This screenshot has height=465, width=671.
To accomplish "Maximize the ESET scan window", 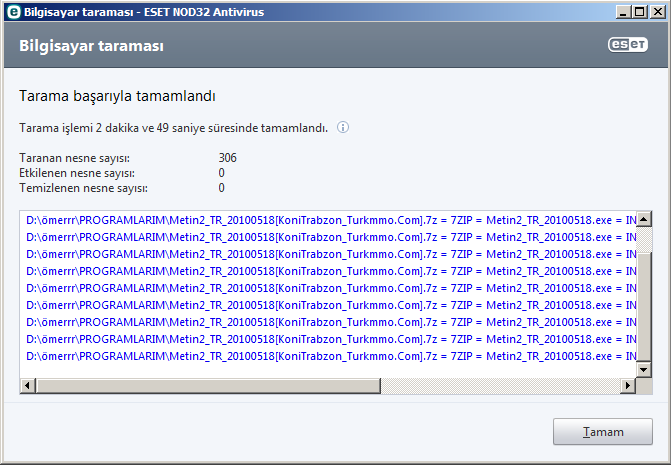I will click(x=640, y=12).
